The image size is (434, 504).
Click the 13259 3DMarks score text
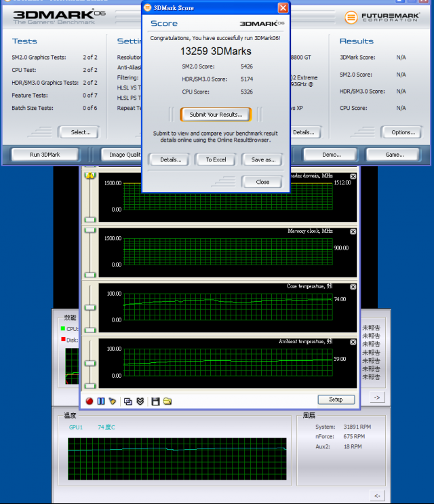(x=216, y=51)
